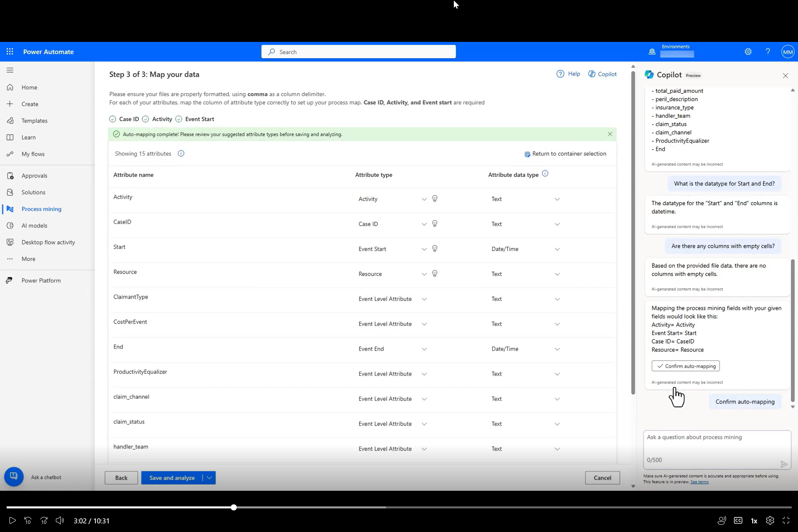Click the settings gear in header
Screen dimensions: 798x532
point(748,52)
